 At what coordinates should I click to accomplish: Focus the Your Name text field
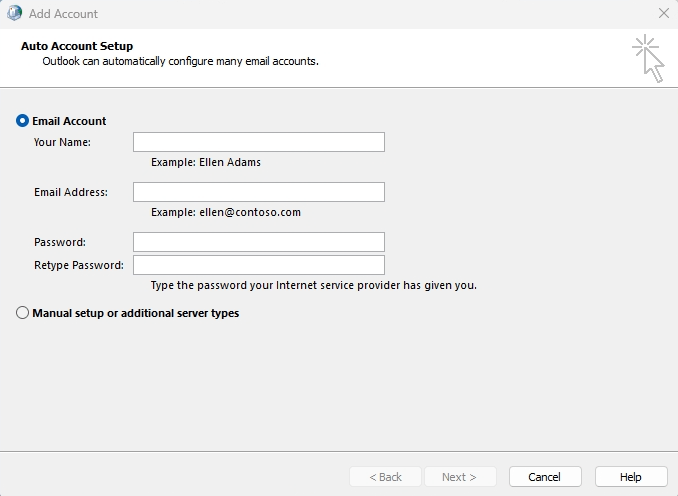coord(259,142)
